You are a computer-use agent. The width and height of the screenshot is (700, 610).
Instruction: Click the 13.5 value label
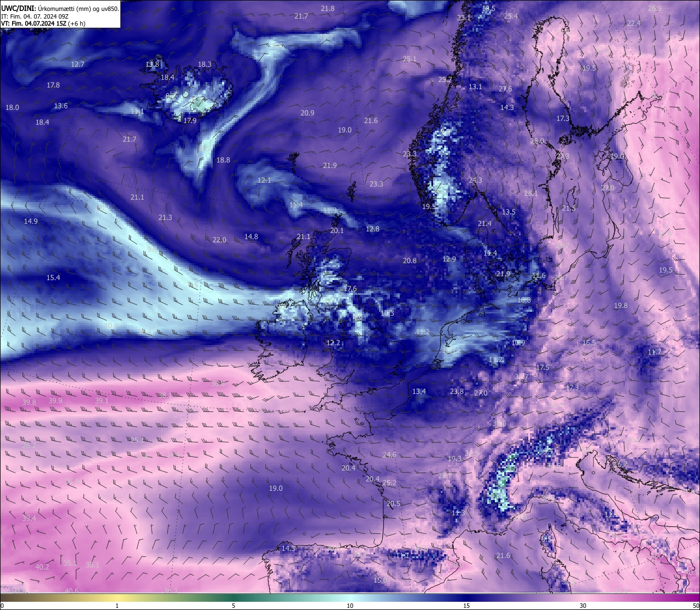509,212
